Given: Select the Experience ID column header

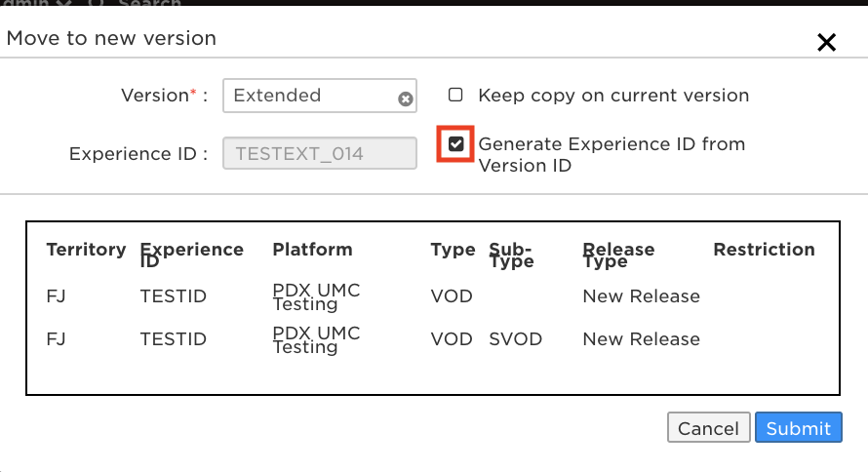Looking at the screenshot, I should pos(191,256).
